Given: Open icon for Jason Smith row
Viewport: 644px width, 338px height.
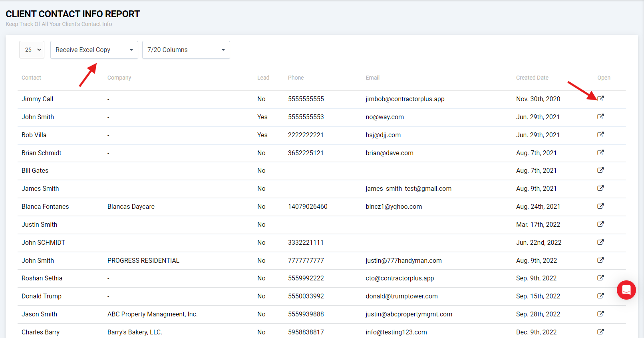Looking at the screenshot, I should 600,314.
